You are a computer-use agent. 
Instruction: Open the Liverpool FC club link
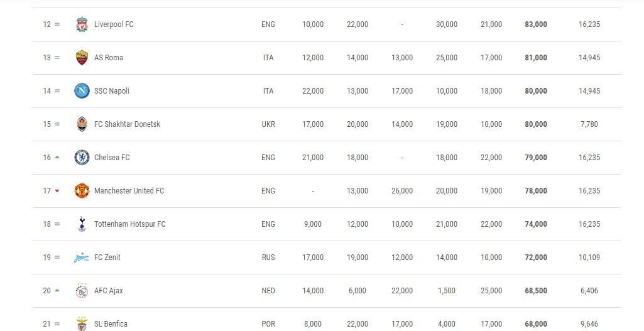click(114, 24)
